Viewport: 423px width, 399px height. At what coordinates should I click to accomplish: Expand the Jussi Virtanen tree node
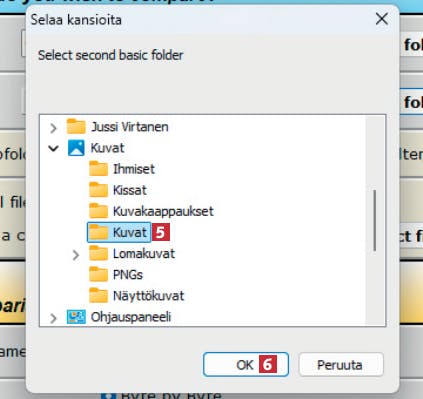coord(53,128)
